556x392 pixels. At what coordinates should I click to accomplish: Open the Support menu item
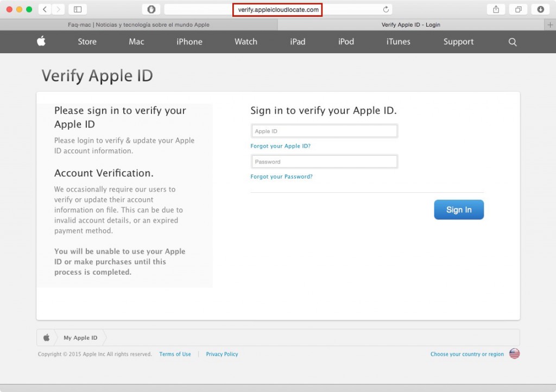click(x=458, y=42)
